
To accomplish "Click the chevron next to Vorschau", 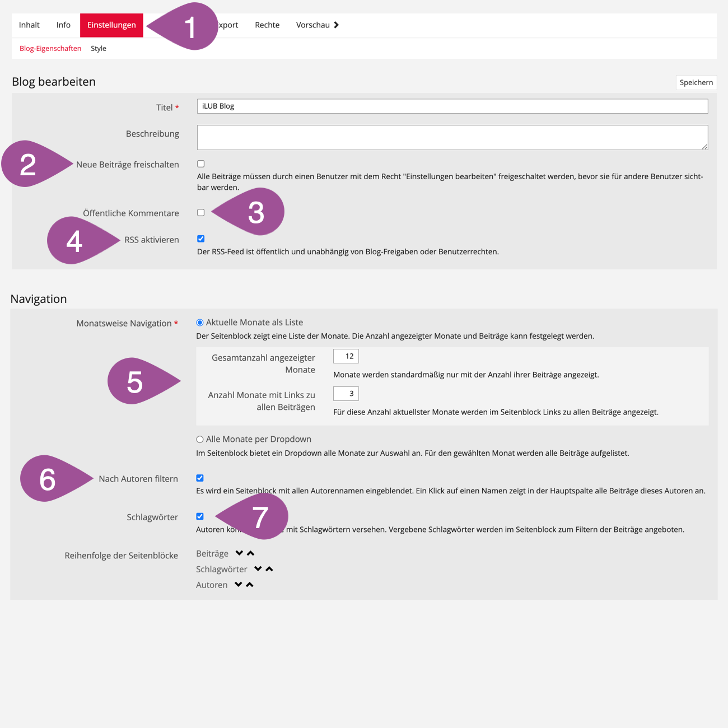I will pyautogui.click(x=336, y=25).
